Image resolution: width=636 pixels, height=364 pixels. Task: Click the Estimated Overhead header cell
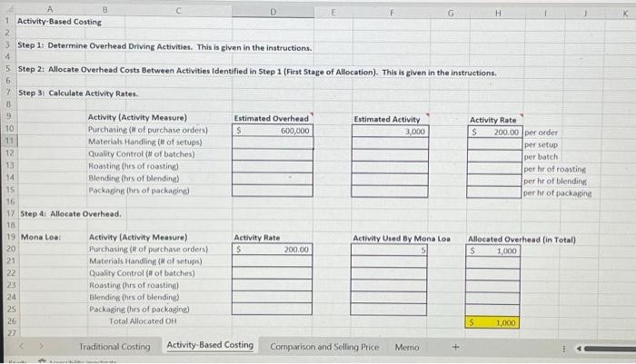(x=271, y=118)
